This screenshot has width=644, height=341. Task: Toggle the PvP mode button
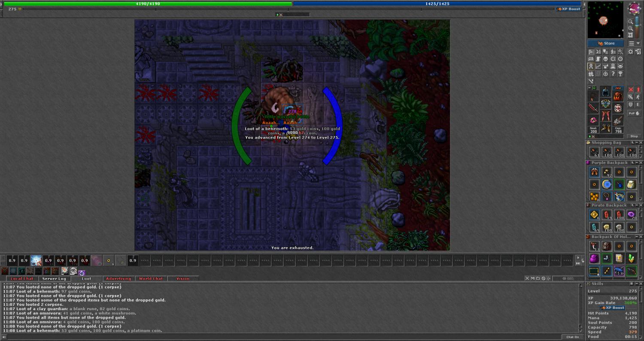(635, 114)
